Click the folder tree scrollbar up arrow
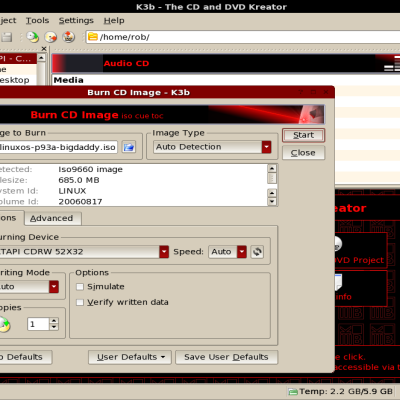The height and width of the screenshot is (400, 400). coord(41,58)
